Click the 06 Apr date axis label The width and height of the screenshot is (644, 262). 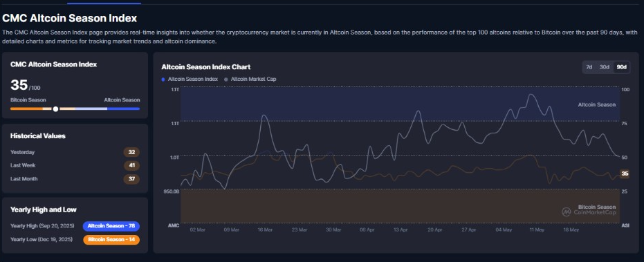[x=367, y=230]
